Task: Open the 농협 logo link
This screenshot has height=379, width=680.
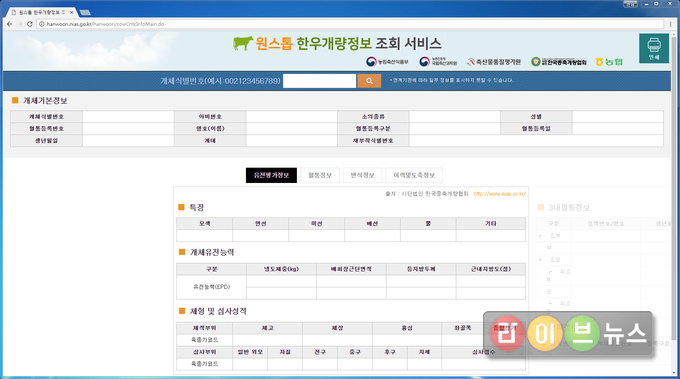Action: (x=609, y=62)
